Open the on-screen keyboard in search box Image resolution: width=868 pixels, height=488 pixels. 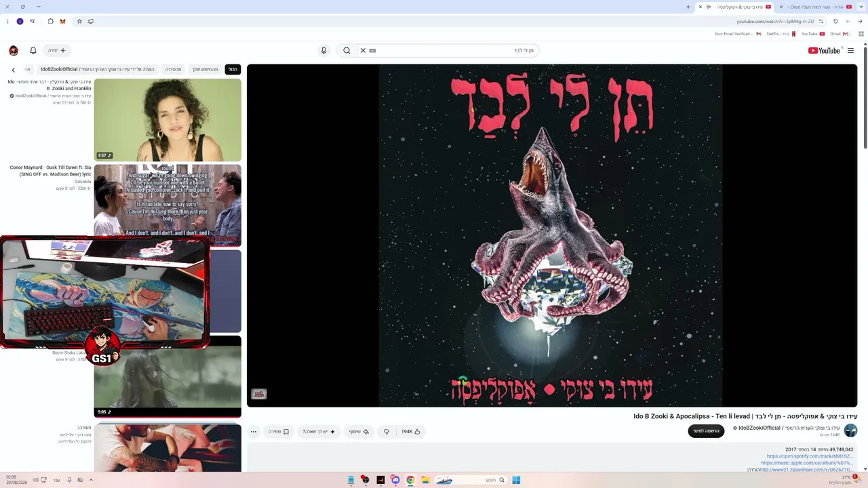click(x=372, y=50)
